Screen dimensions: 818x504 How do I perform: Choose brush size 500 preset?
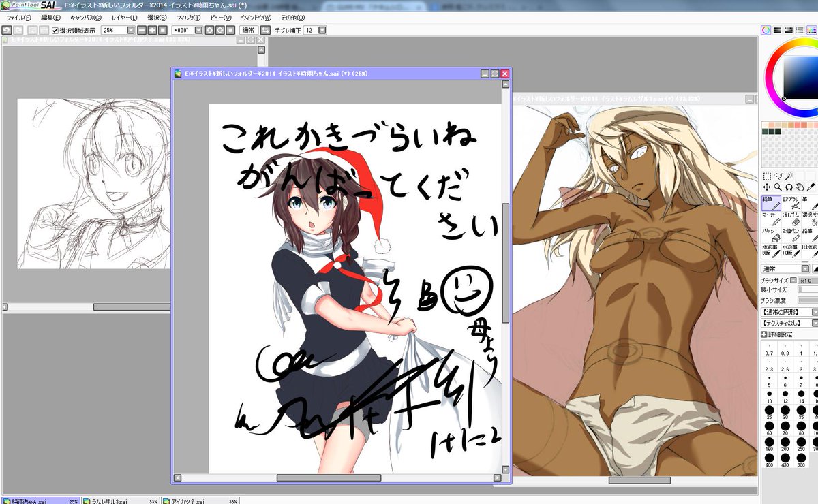pyautogui.click(x=801, y=460)
